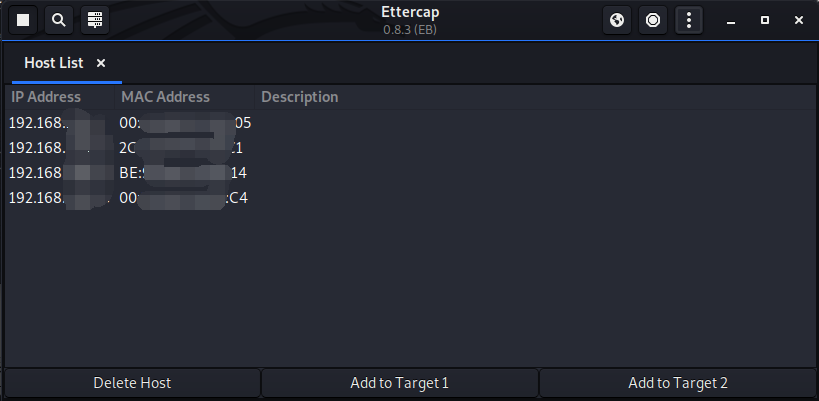Click Add to Target 2
This screenshot has height=401, width=819.
tap(677, 383)
